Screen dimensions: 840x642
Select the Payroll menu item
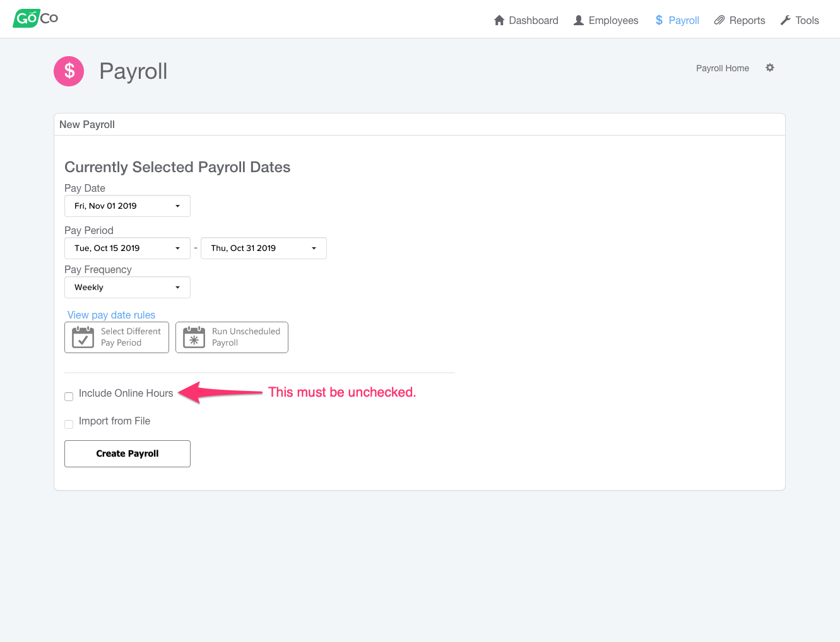pyautogui.click(x=677, y=20)
